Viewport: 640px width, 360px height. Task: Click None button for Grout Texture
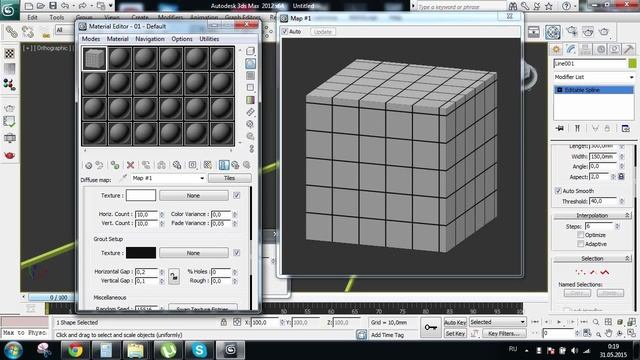pos(193,253)
